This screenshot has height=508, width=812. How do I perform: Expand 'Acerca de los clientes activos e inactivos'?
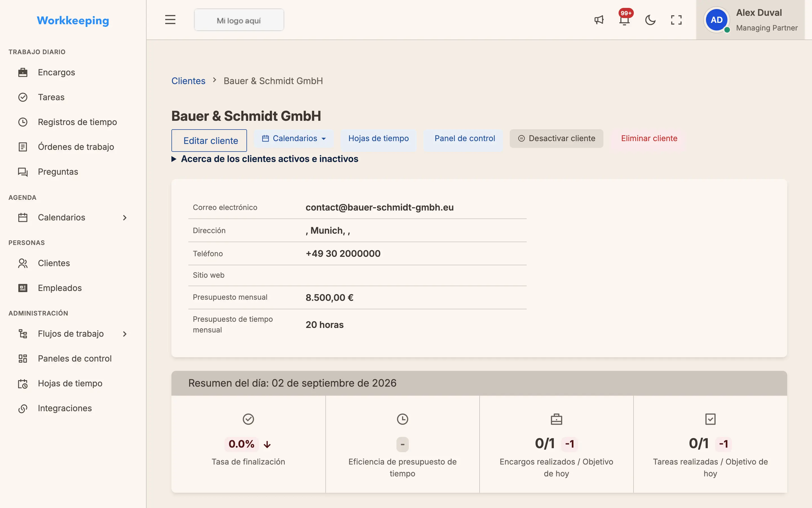[x=265, y=159]
